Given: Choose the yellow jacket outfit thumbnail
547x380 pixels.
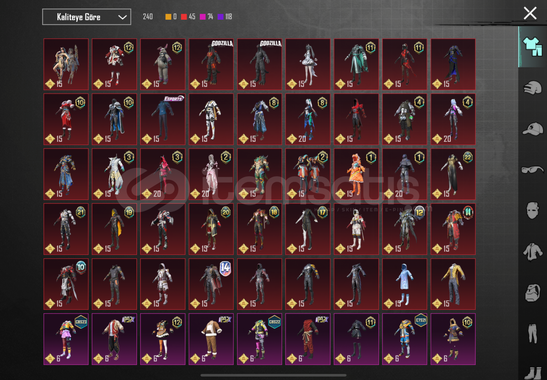Looking at the screenshot, I should 453,284.
